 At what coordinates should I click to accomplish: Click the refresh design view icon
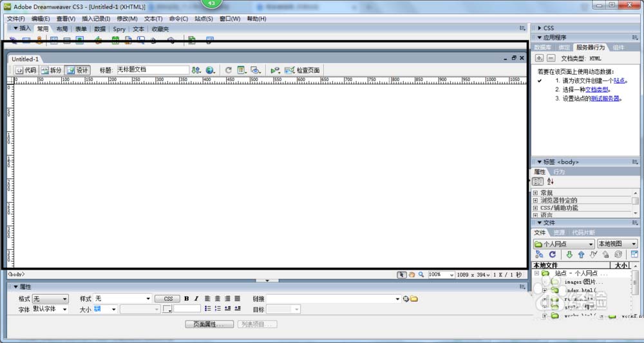pyautogui.click(x=228, y=70)
